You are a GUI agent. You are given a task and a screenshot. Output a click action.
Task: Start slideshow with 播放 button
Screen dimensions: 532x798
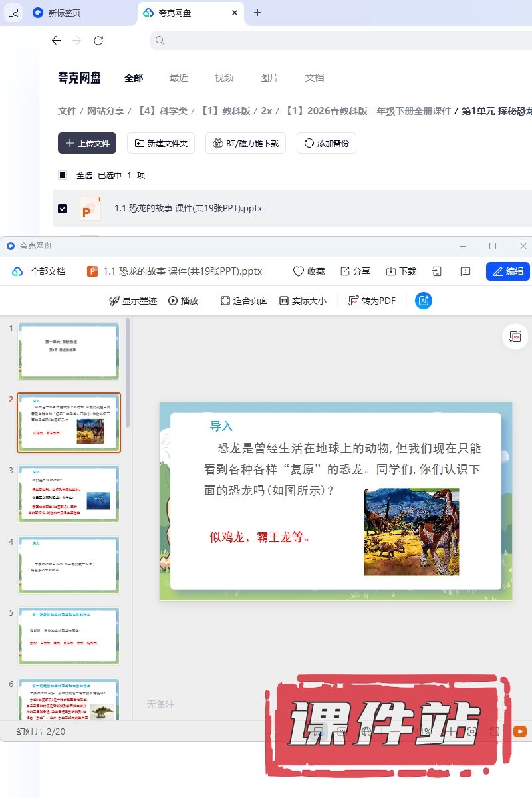pyautogui.click(x=183, y=301)
